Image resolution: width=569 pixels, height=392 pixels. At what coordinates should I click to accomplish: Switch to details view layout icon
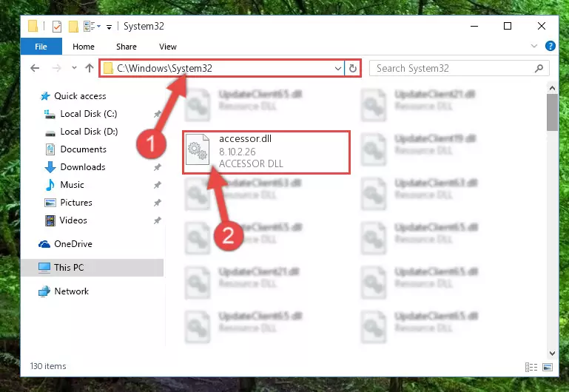click(531, 368)
